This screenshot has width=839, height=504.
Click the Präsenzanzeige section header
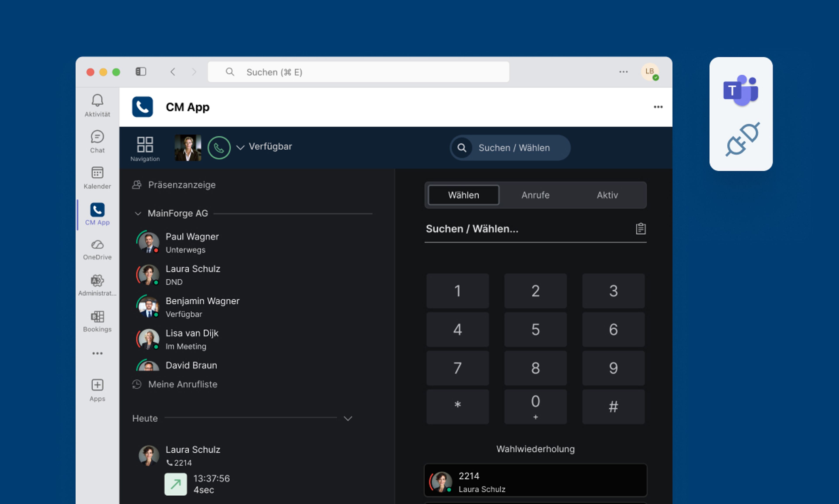(x=174, y=185)
